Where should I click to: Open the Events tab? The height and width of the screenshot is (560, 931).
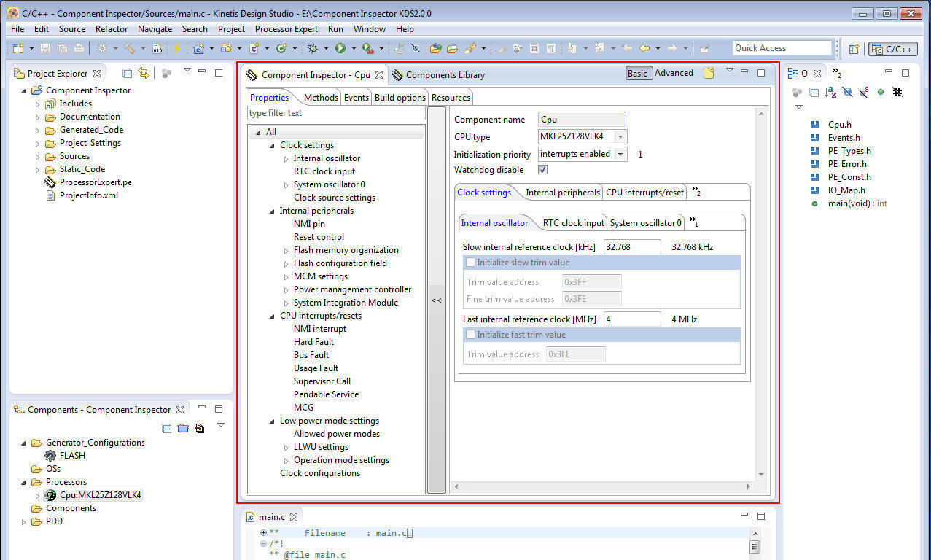click(x=357, y=97)
